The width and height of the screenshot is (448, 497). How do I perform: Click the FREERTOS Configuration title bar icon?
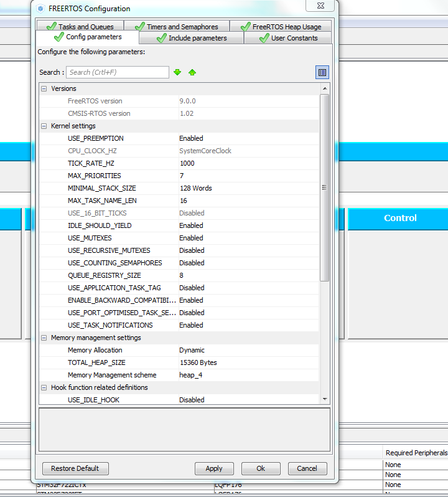[40, 9]
